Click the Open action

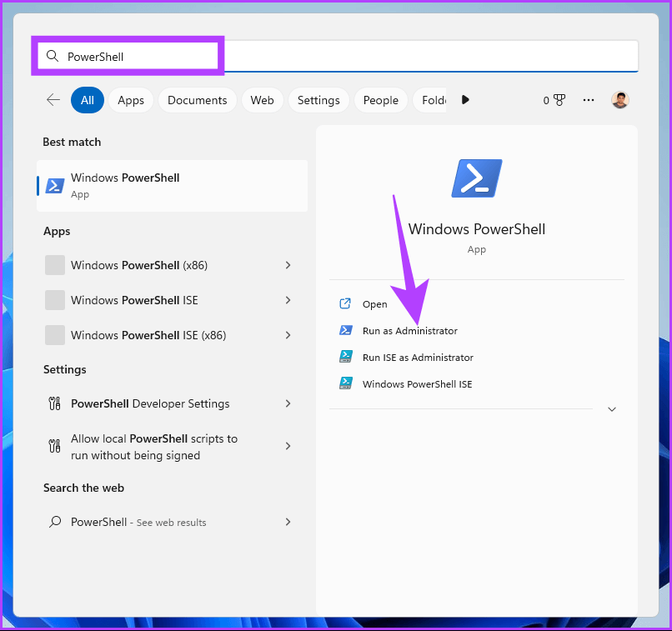pyautogui.click(x=374, y=304)
